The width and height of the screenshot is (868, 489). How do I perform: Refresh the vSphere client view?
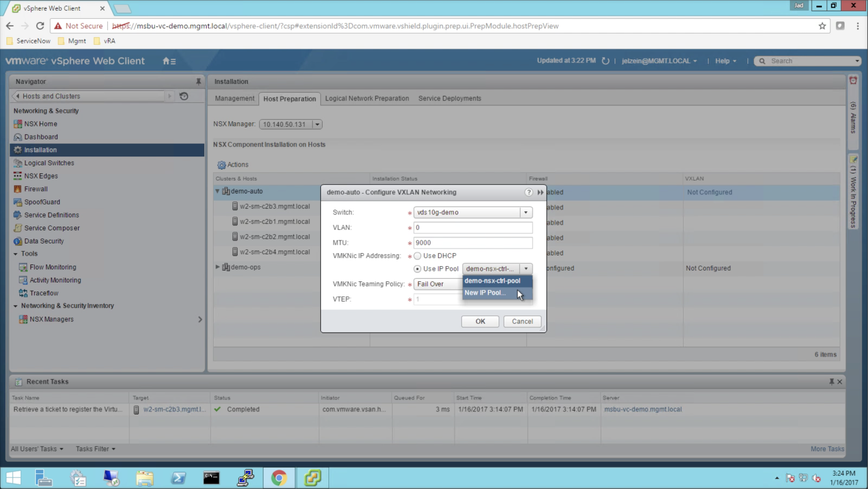tap(605, 61)
